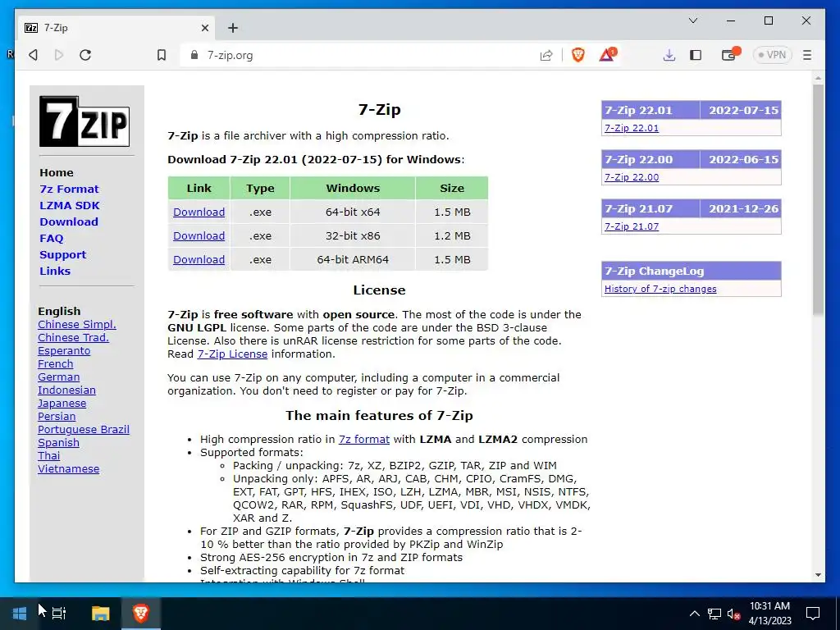The height and width of the screenshot is (630, 840).
Task: Toggle the sidebar panel icon
Action: click(x=696, y=55)
